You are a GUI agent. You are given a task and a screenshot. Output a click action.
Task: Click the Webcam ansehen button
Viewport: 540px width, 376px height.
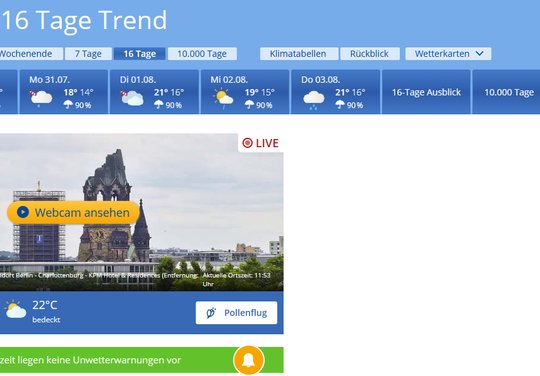(x=73, y=212)
